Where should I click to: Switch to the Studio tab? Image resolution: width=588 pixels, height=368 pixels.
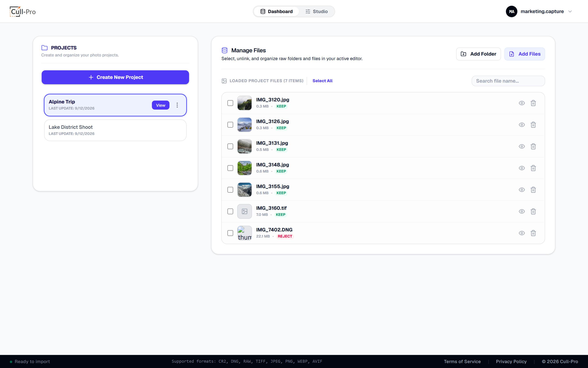point(316,11)
